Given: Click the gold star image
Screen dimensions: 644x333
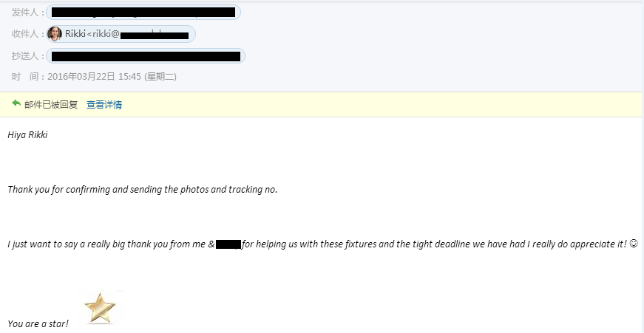Looking at the screenshot, I should (100, 308).
